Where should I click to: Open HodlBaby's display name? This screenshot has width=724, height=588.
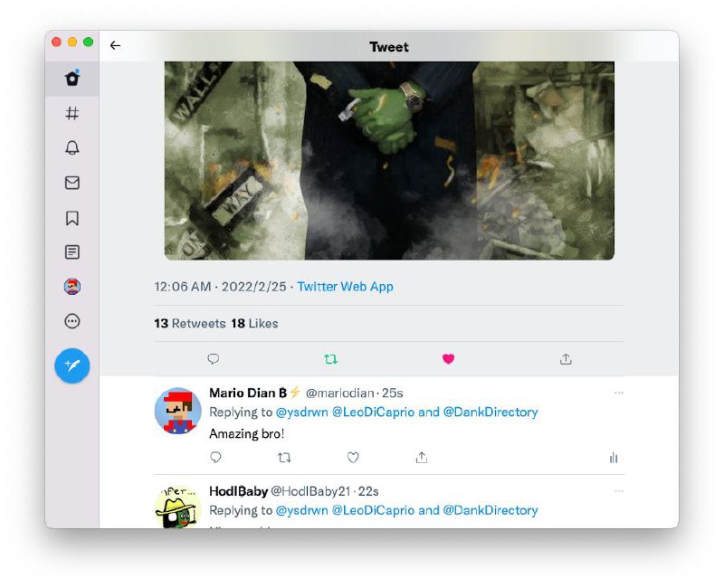pos(238,491)
